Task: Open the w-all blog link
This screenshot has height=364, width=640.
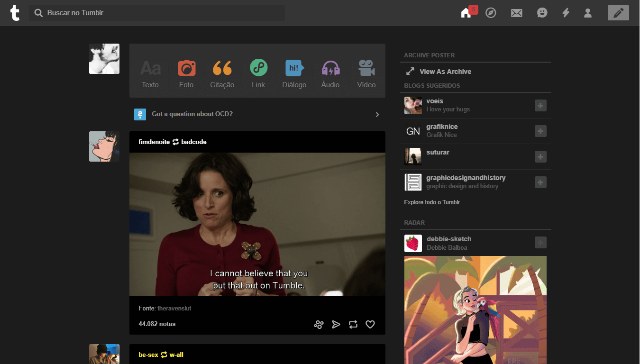Action: [x=176, y=355]
